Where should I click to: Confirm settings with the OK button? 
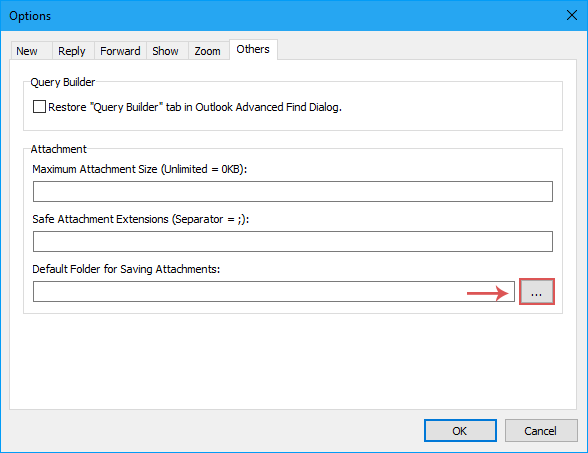[x=460, y=430]
